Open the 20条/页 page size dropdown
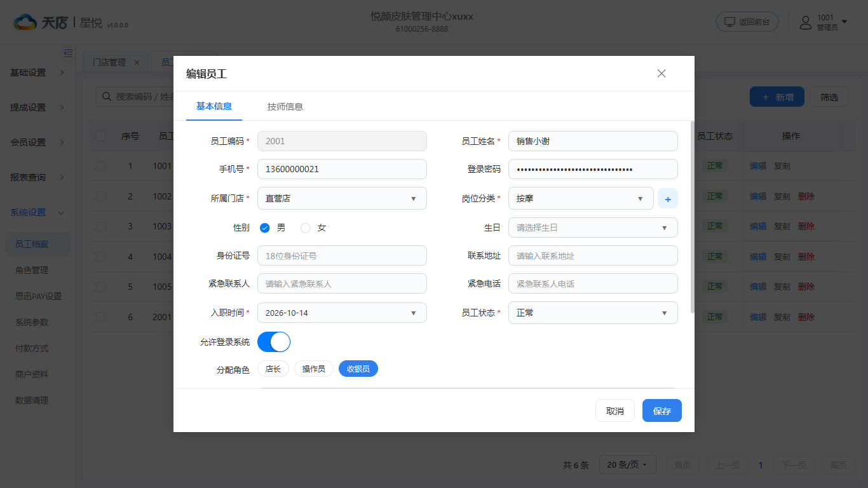Viewport: 868px width, 488px height. pyautogui.click(x=628, y=465)
